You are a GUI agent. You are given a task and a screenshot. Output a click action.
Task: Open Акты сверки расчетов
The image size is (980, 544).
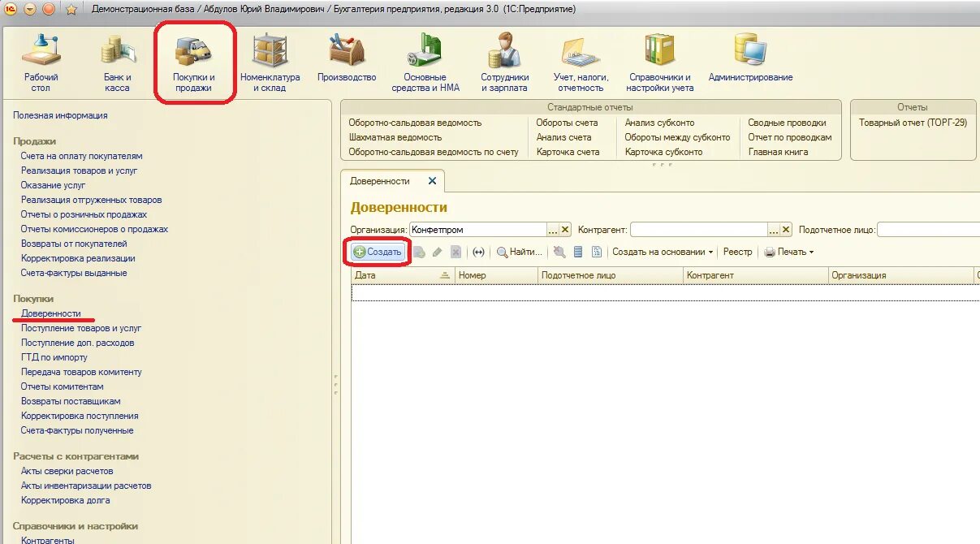point(67,471)
